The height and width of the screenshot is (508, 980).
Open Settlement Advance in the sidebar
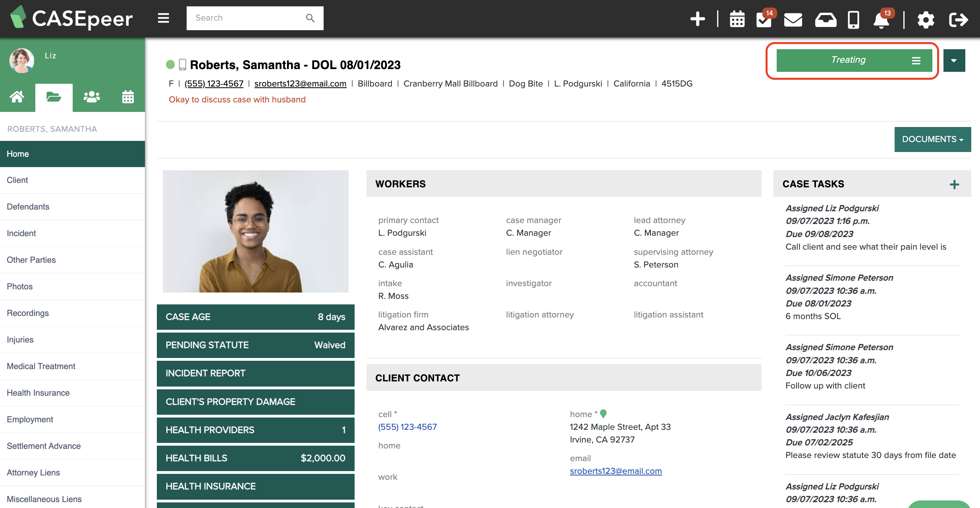[73, 446]
